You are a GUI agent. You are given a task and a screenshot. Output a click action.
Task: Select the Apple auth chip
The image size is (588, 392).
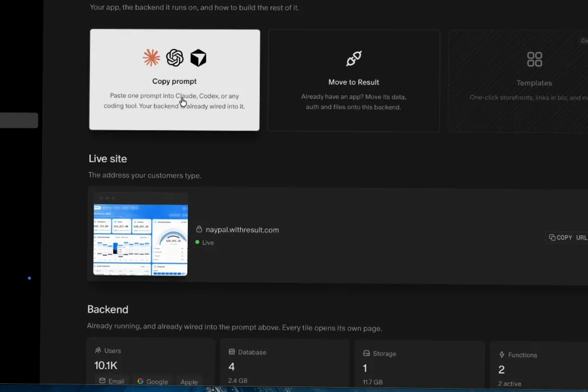189,382
